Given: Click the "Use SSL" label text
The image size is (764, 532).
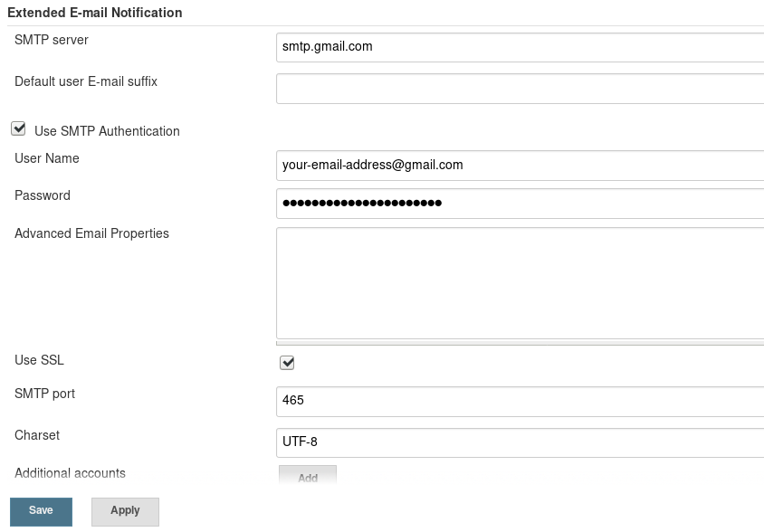Looking at the screenshot, I should tap(39, 360).
